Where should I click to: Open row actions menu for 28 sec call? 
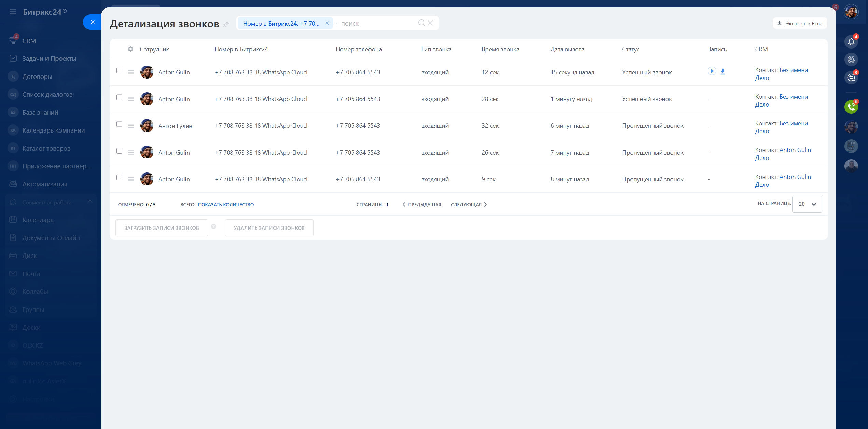click(x=131, y=99)
